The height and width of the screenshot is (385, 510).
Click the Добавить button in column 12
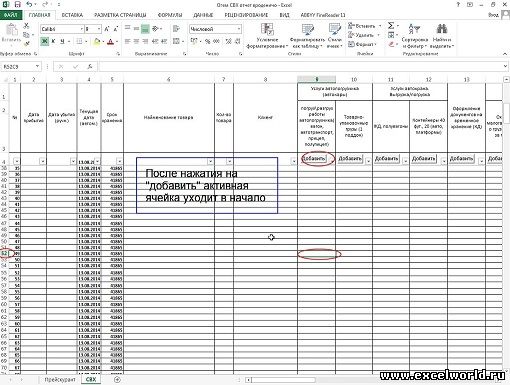pyautogui.click(x=424, y=159)
